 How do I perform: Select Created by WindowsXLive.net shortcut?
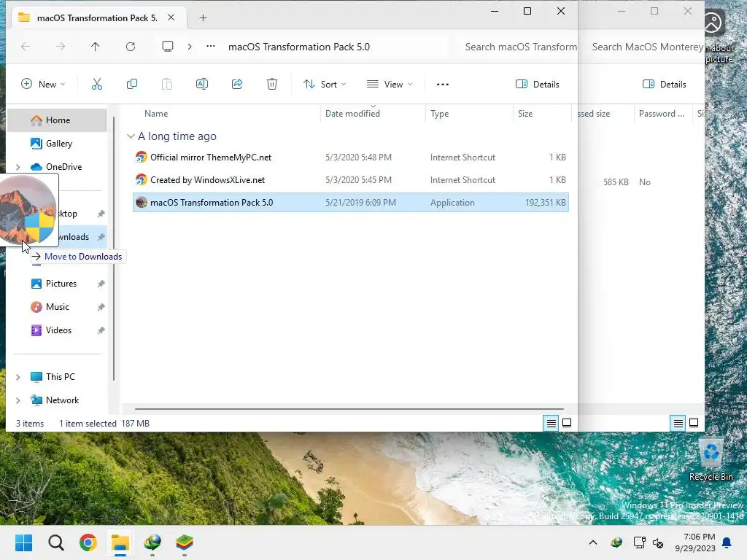pyautogui.click(x=351, y=180)
